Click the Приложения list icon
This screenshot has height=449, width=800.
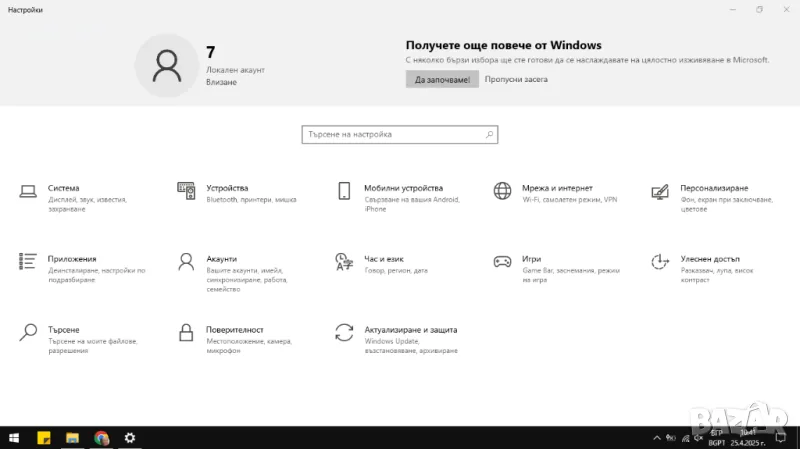tap(29, 262)
